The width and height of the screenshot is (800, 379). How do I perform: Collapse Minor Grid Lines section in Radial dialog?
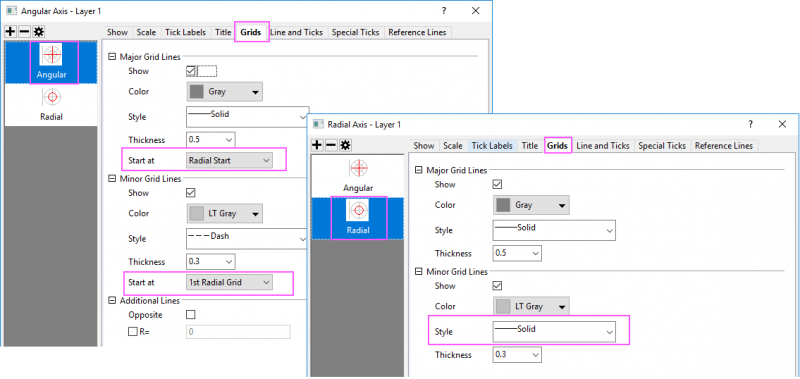point(419,272)
